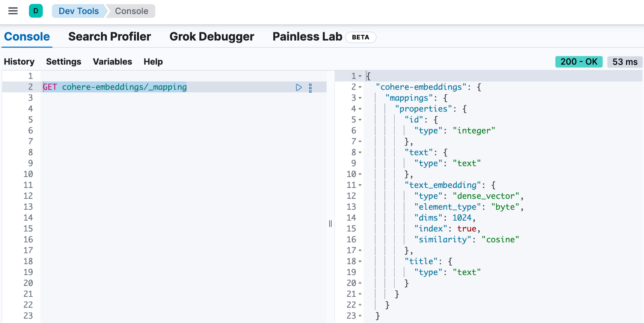Click the dims value 1024
This screenshot has height=323, width=644.
coord(462,218)
